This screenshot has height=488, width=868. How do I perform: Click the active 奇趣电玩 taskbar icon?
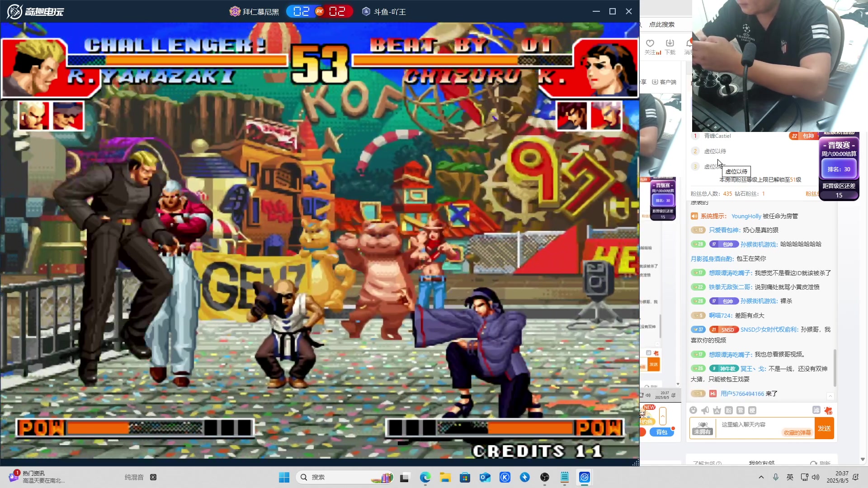(585, 477)
